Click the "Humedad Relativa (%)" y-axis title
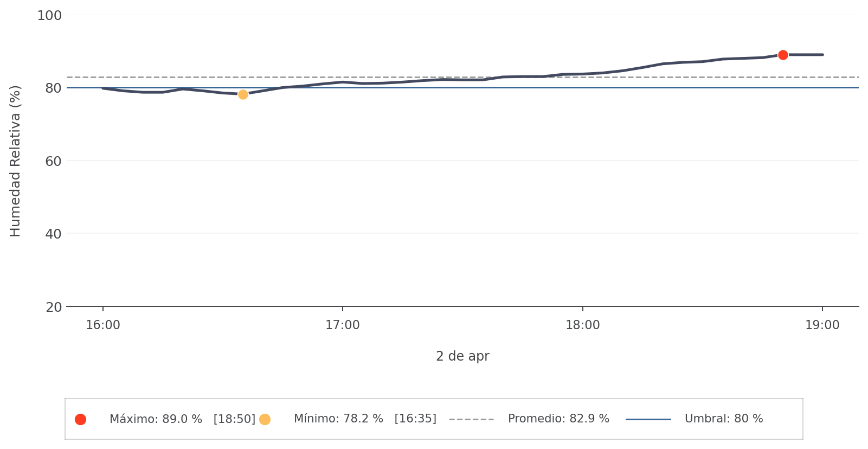868x449 pixels. 15,161
